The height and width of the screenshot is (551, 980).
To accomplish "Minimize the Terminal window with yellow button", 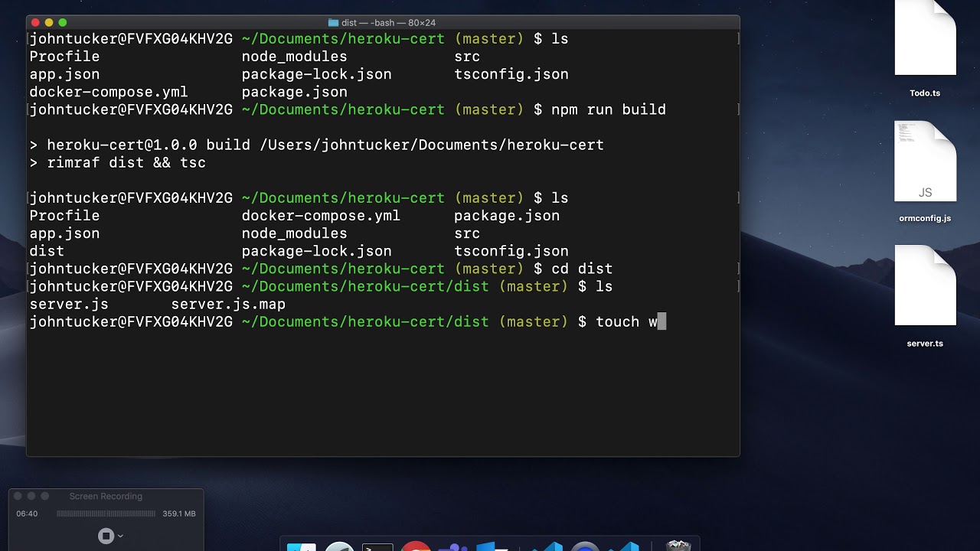I will point(49,23).
